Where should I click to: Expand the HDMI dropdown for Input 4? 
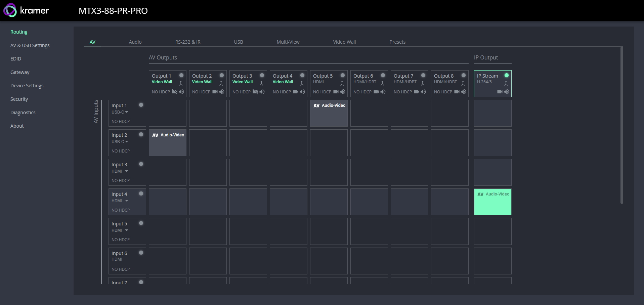coord(127,201)
